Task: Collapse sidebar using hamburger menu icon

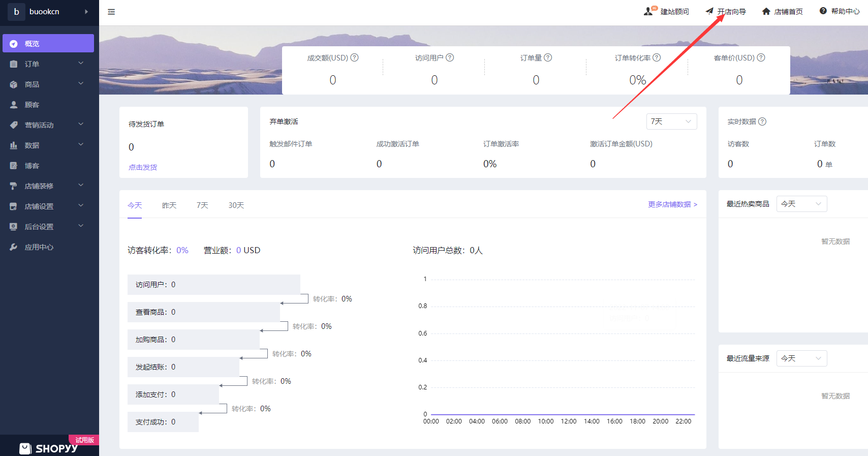Action: click(111, 12)
